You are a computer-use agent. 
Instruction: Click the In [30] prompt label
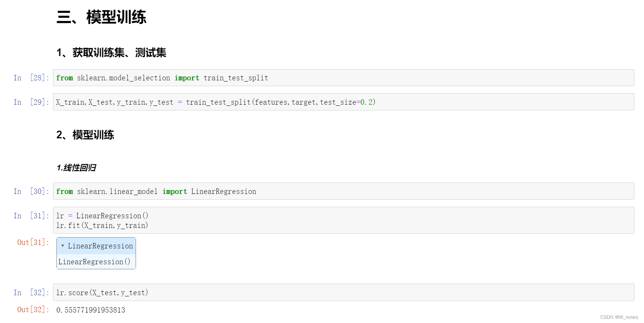pos(31,191)
